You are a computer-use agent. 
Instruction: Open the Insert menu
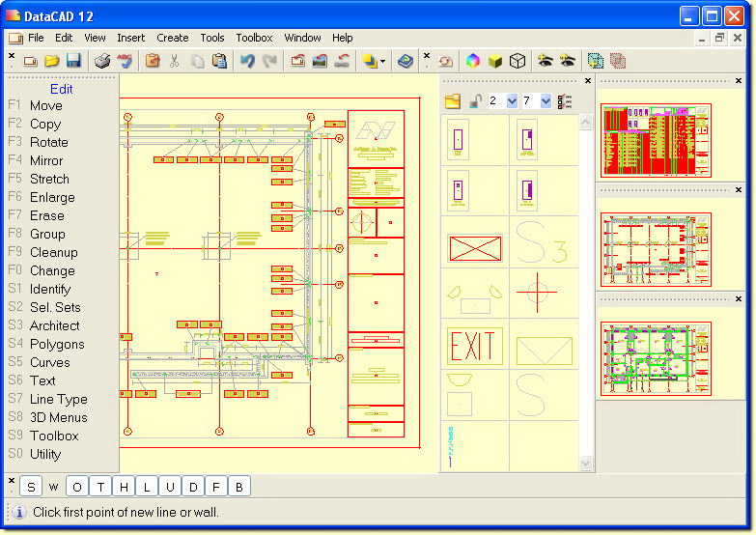pos(130,38)
